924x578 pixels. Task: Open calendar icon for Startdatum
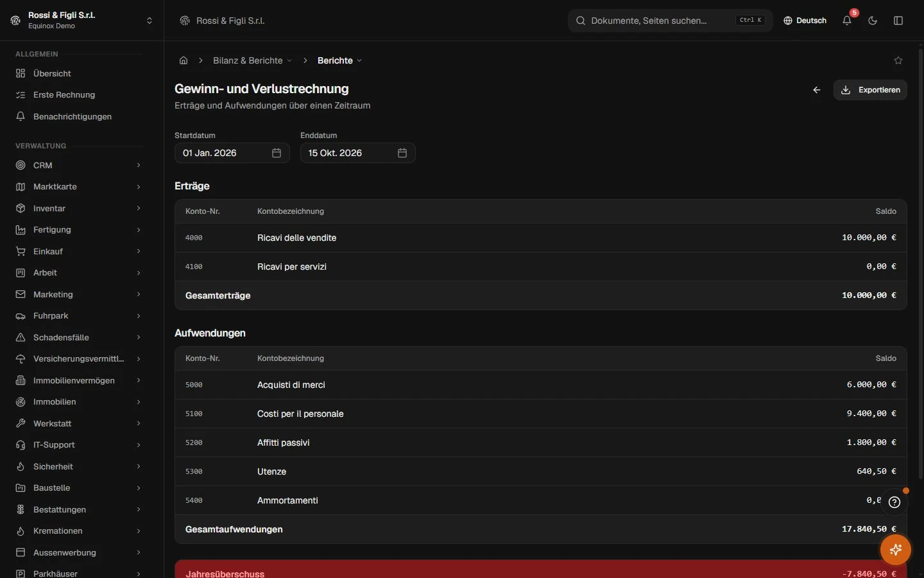pyautogui.click(x=277, y=153)
